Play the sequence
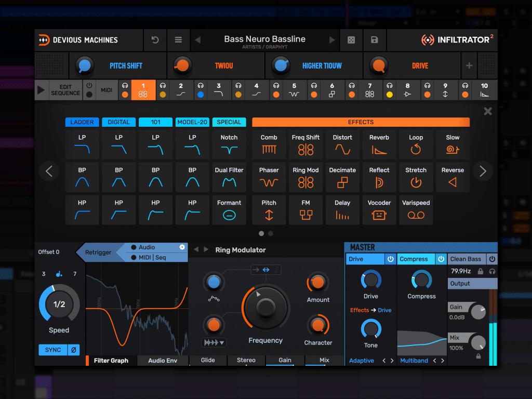The width and height of the screenshot is (532, 399). click(x=41, y=90)
